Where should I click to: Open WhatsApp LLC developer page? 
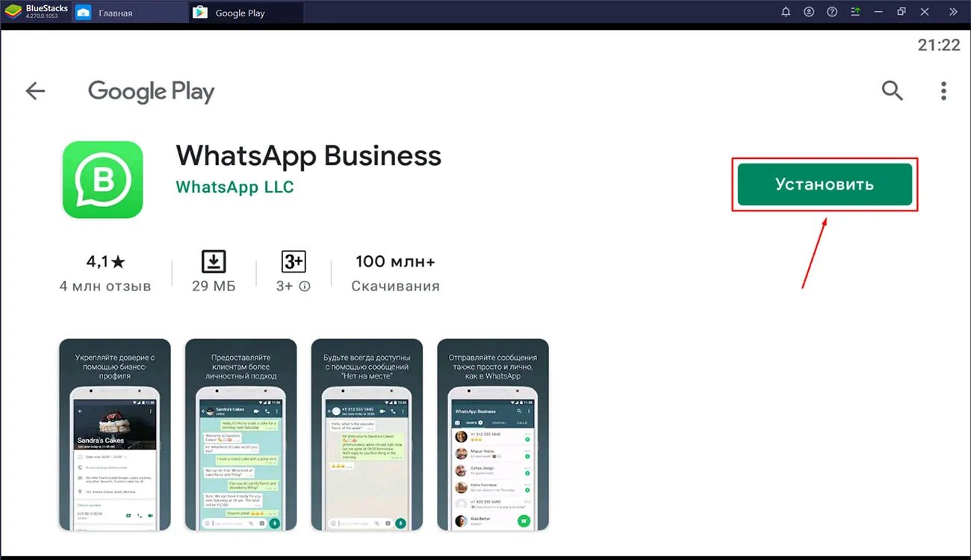pos(235,187)
